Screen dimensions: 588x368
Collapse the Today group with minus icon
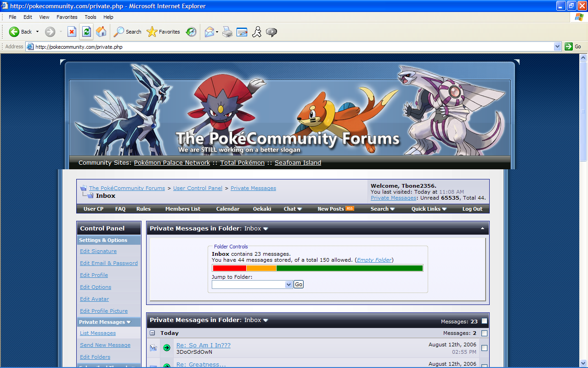(x=152, y=333)
